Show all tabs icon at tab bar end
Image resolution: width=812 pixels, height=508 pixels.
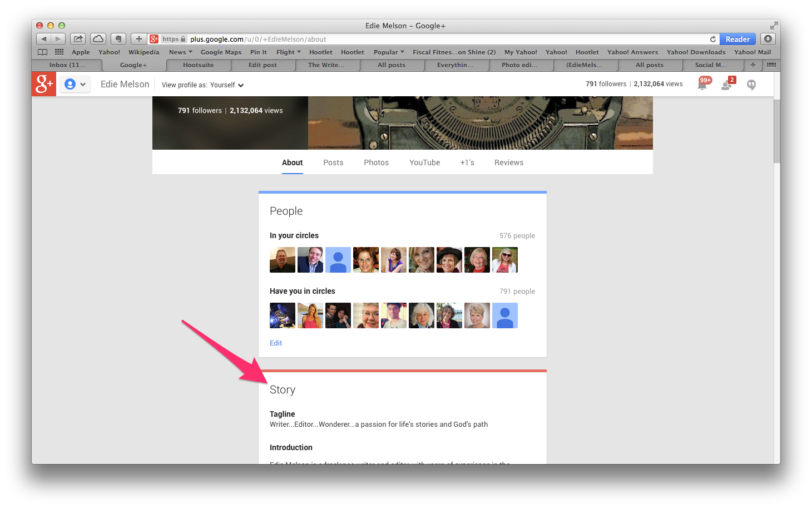pyautogui.click(x=771, y=65)
